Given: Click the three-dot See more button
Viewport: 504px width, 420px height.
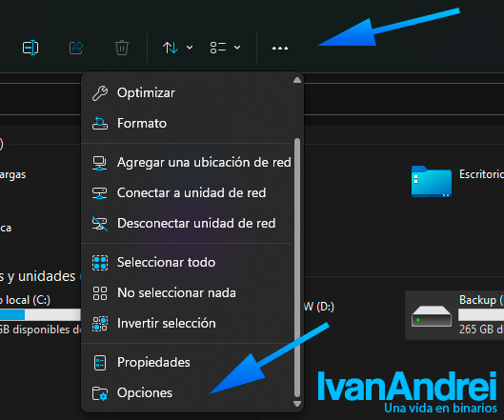Looking at the screenshot, I should click(x=280, y=49).
